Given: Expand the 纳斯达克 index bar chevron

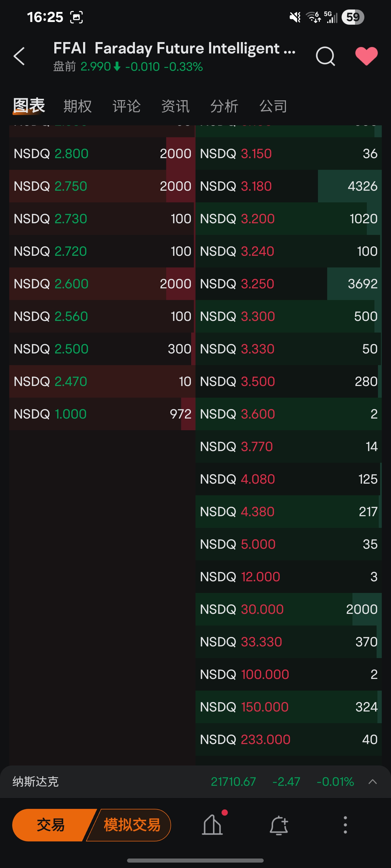Looking at the screenshot, I should [x=373, y=781].
